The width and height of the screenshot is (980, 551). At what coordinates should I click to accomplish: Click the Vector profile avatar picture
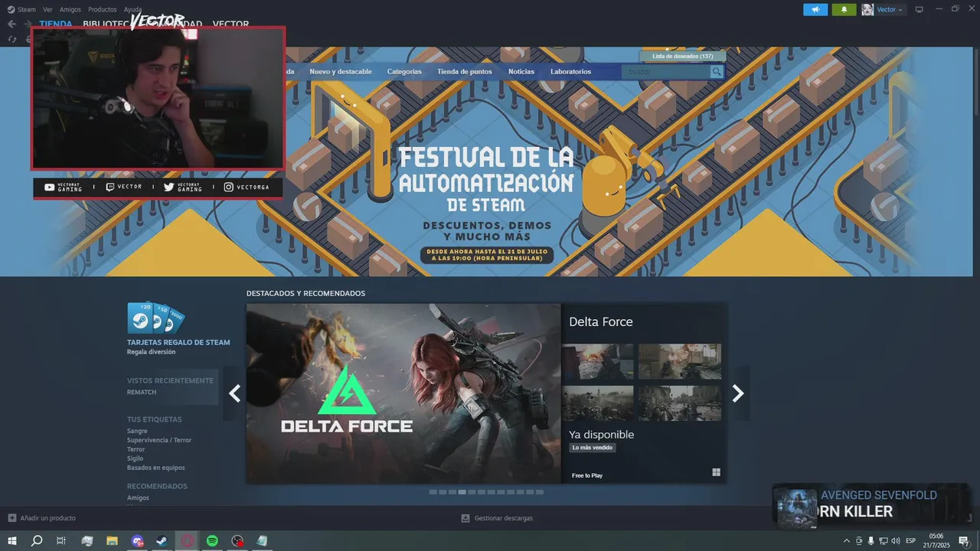point(867,9)
